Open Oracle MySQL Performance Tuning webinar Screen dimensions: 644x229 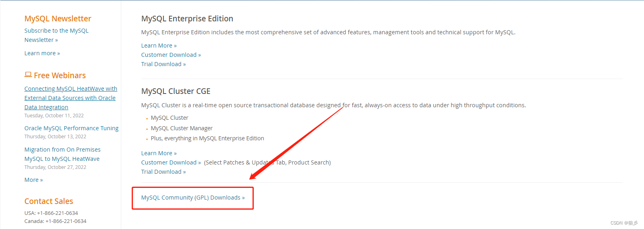[x=71, y=128]
